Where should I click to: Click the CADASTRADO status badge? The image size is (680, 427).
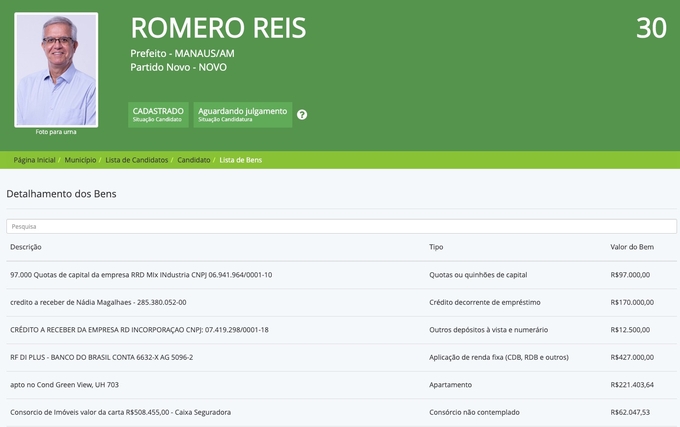(158, 115)
